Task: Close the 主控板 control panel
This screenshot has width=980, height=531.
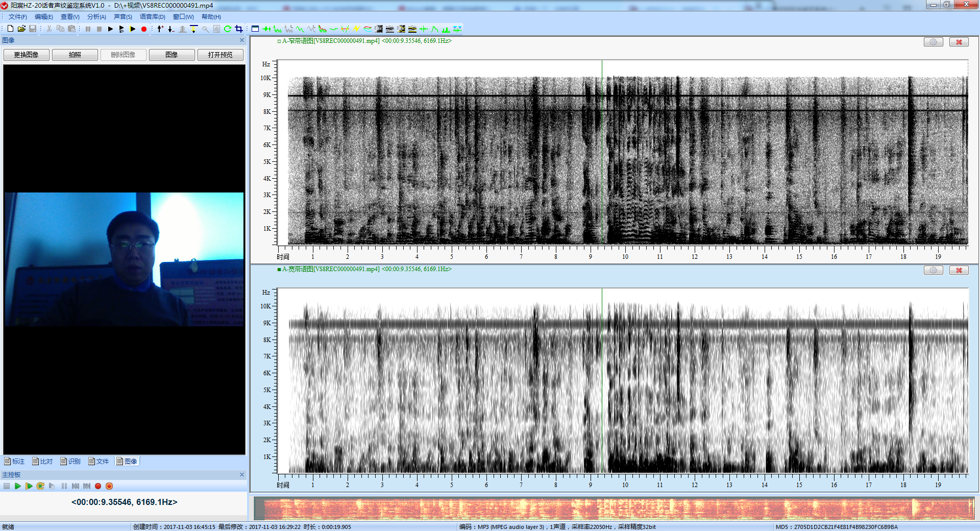Action: 242,475
